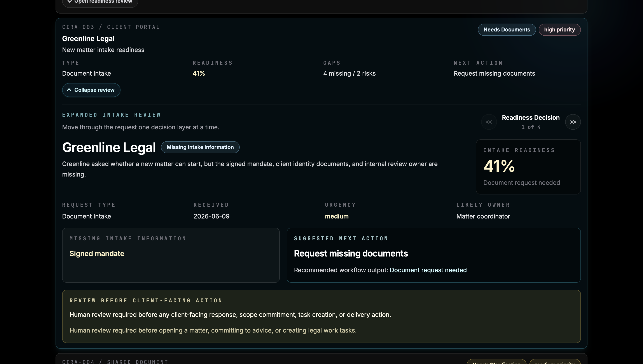Viewport: 643px width, 364px height.
Task: Click the CIRA-003 / CLIENT PORTAL identifier
Action: pyautogui.click(x=111, y=27)
